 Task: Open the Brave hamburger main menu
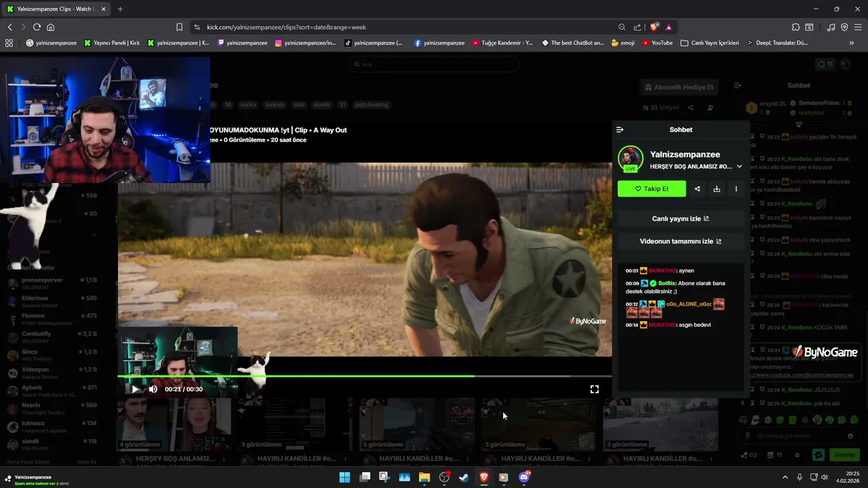[857, 27]
